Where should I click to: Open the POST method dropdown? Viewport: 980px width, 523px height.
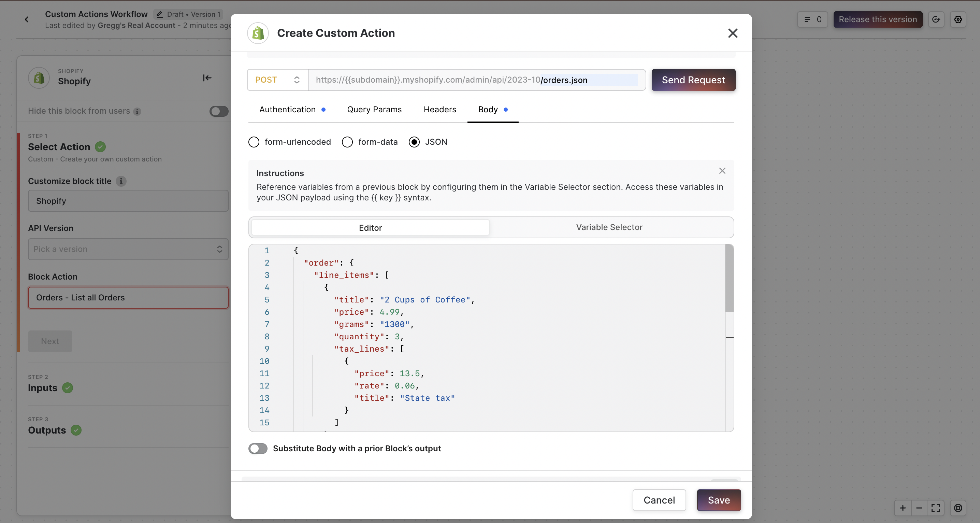[277, 80]
